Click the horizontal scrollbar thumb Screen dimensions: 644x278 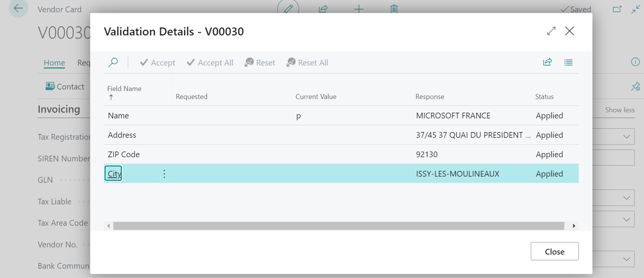click(x=339, y=226)
